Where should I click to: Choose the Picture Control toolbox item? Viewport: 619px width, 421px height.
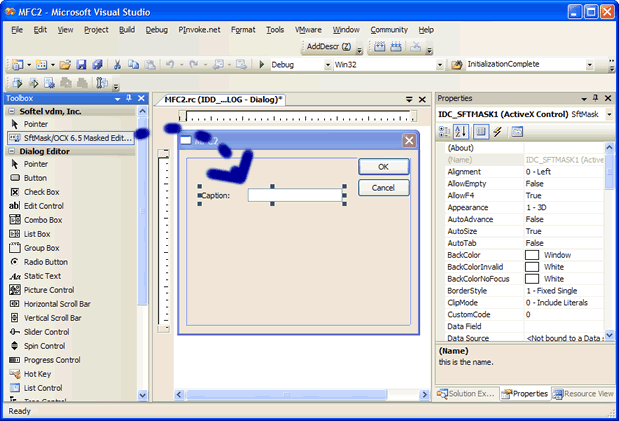49,290
